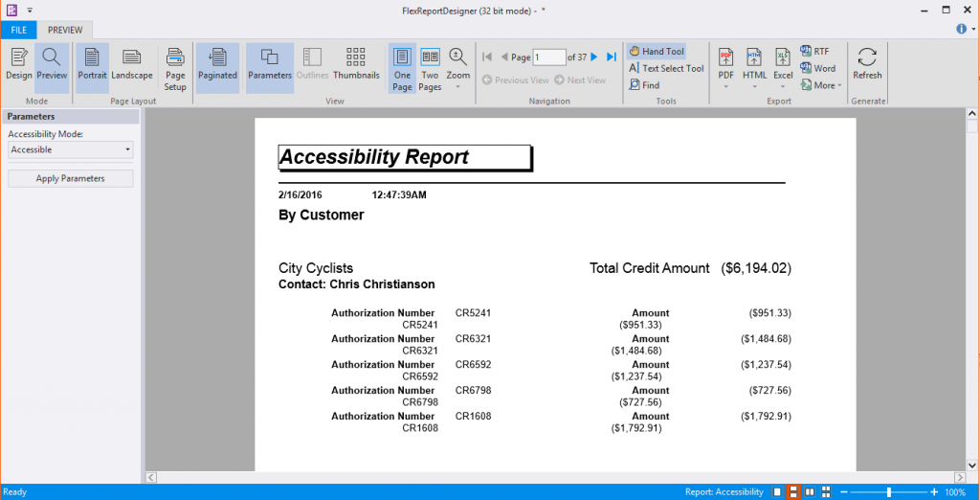Click zoom in plus button
Viewport: 980px width, 500px height.
[934, 492]
